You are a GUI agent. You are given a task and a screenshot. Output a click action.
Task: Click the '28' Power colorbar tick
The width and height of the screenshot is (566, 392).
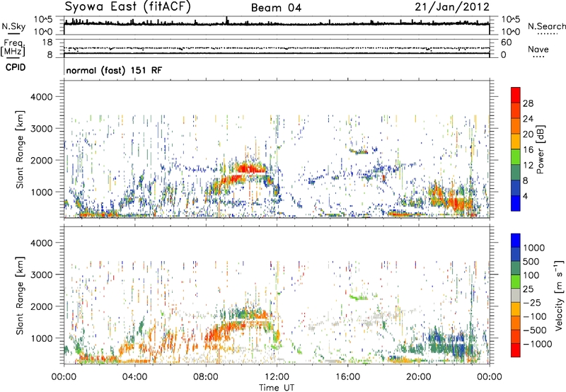click(x=528, y=103)
